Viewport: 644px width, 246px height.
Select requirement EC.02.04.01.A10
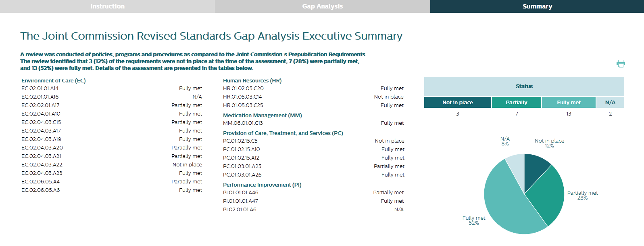(41, 114)
